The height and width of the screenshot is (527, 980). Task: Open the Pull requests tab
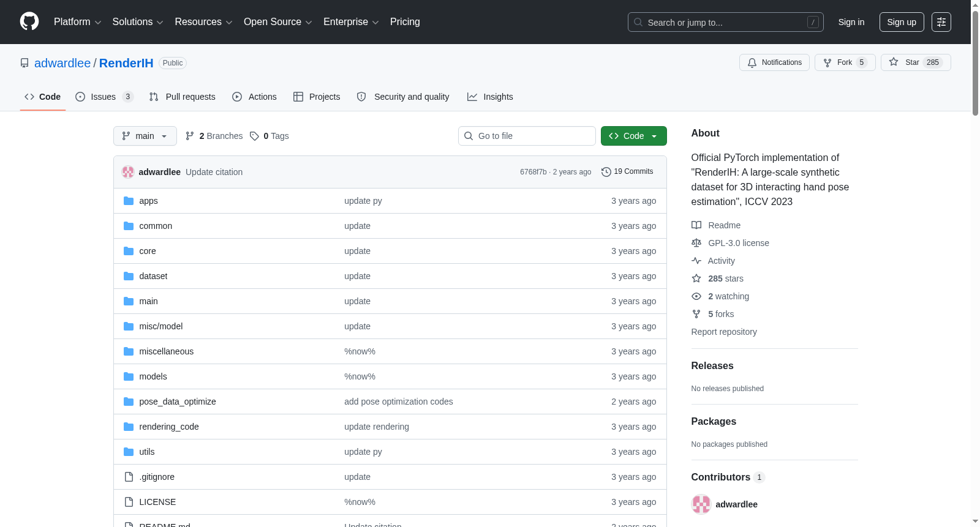click(x=183, y=97)
